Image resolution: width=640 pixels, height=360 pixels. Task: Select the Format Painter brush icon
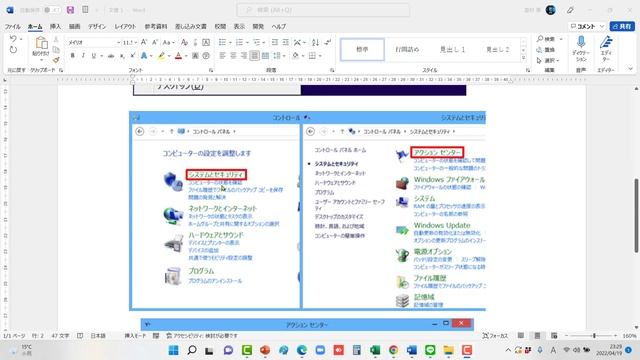pyautogui.click(x=56, y=60)
